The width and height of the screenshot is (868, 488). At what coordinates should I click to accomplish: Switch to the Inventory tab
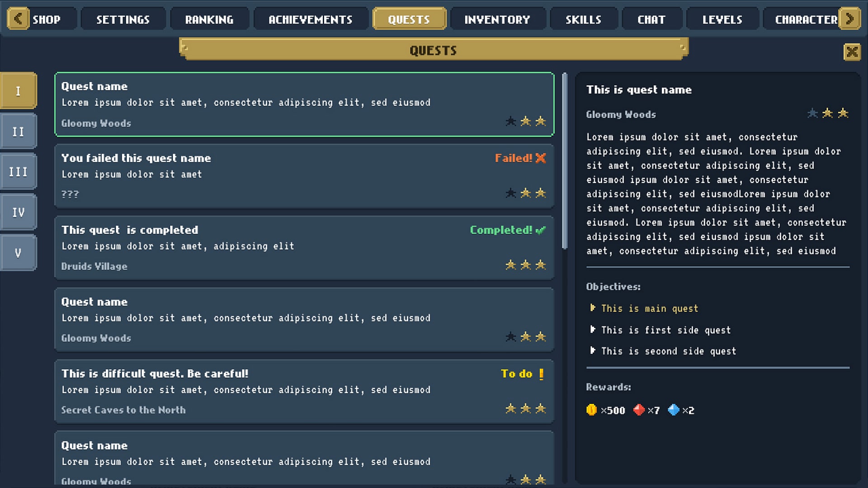(x=497, y=19)
